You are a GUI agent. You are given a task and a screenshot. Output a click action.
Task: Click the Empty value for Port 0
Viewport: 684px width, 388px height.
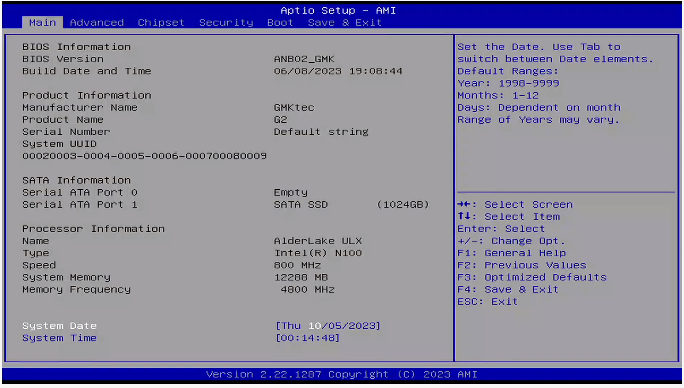point(291,192)
